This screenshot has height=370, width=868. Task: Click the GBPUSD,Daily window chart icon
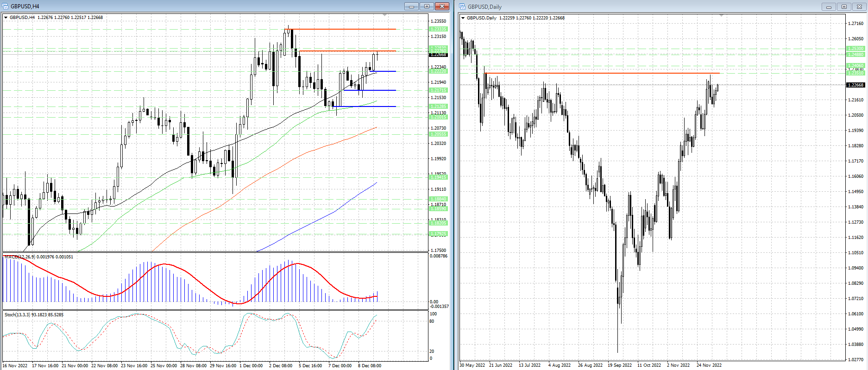click(462, 6)
